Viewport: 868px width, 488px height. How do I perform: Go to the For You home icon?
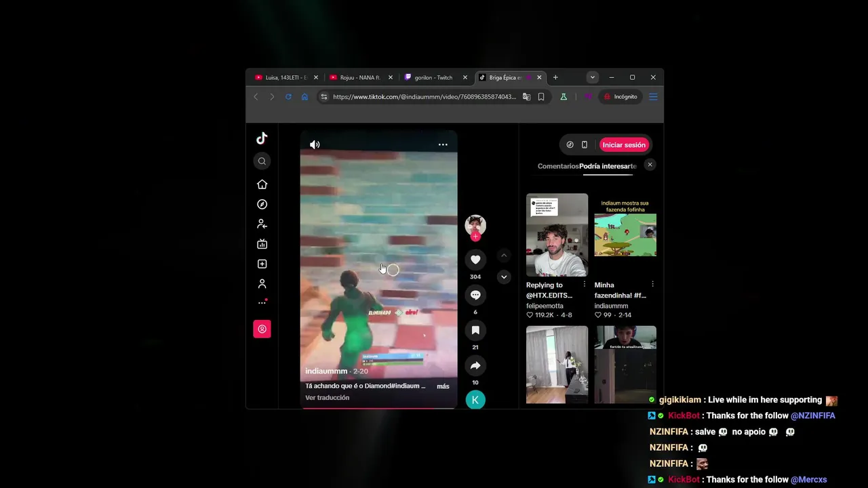(x=262, y=184)
